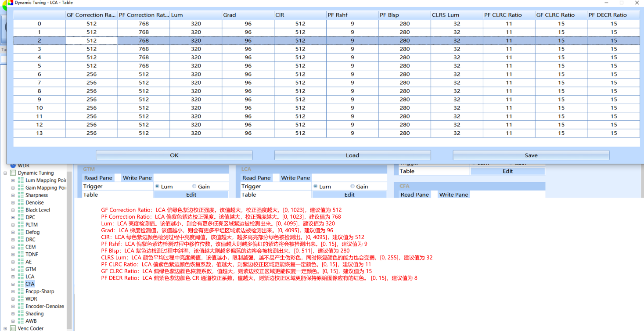
Task: Click the LCA module icon
Action: (x=21, y=276)
